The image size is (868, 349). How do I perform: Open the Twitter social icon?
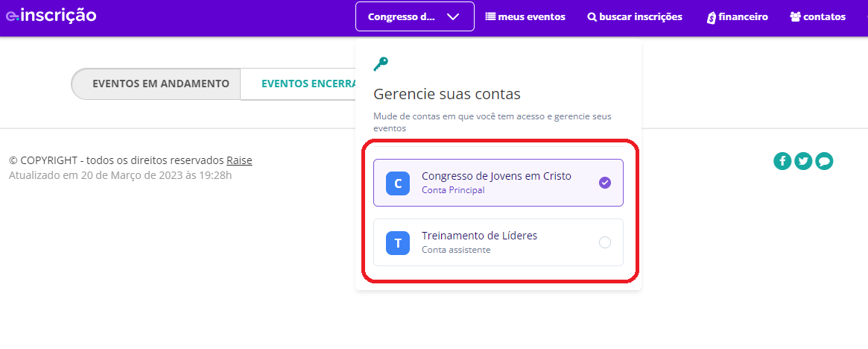803,160
